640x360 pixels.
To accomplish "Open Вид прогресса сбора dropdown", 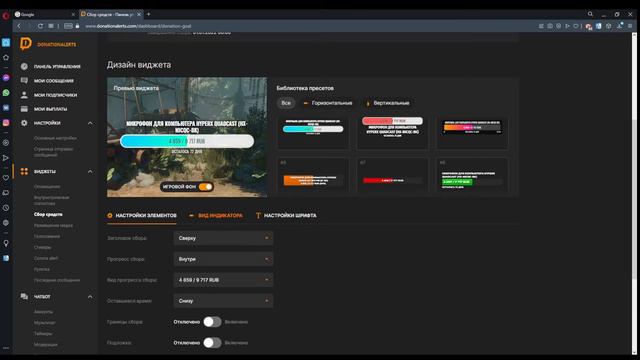I will click(223, 280).
